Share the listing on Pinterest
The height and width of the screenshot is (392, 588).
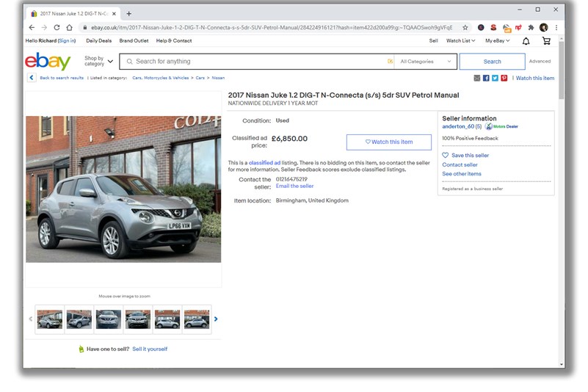504,78
